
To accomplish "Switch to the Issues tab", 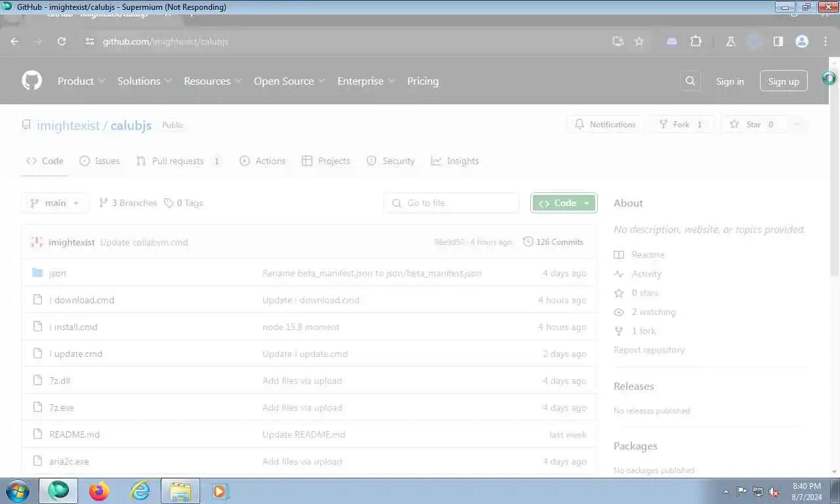I will pos(100,161).
